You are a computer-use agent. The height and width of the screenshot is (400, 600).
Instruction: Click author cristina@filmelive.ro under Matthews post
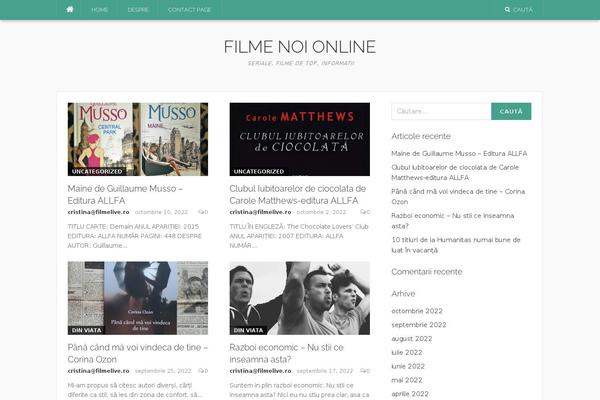(260, 212)
